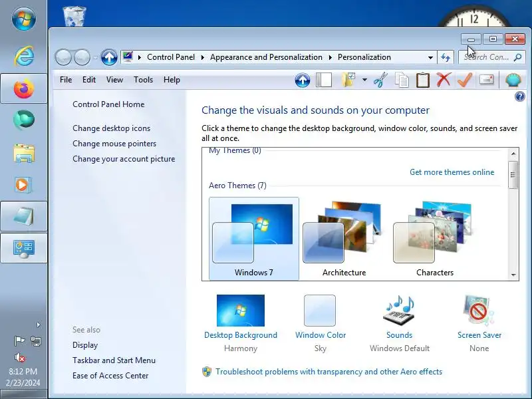532x399 pixels.
Task: Click the Copy toolbar icon
Action: tap(402, 80)
